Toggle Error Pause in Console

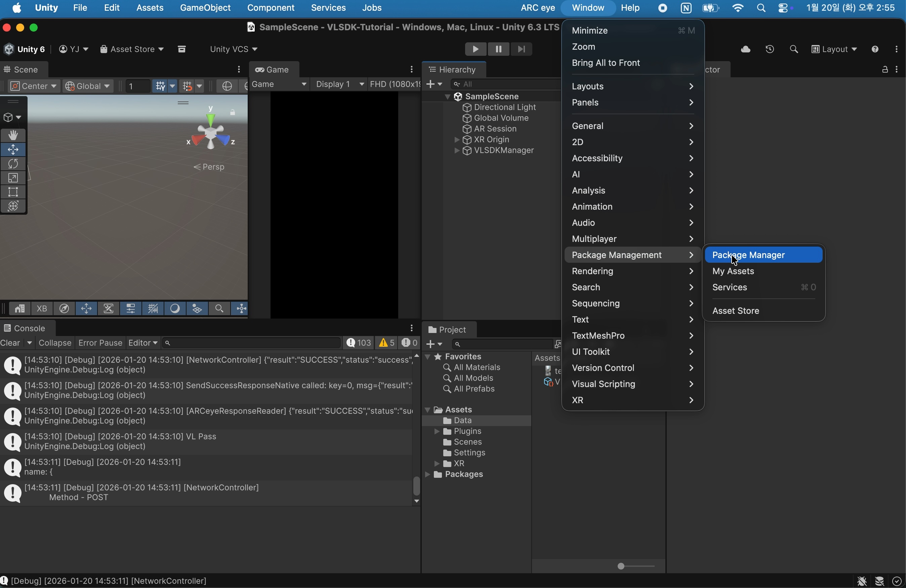(100, 343)
